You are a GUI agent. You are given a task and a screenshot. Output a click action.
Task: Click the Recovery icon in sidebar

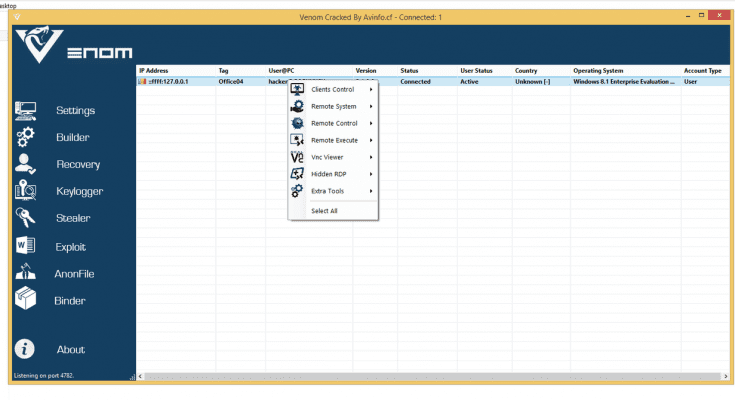coord(26,164)
